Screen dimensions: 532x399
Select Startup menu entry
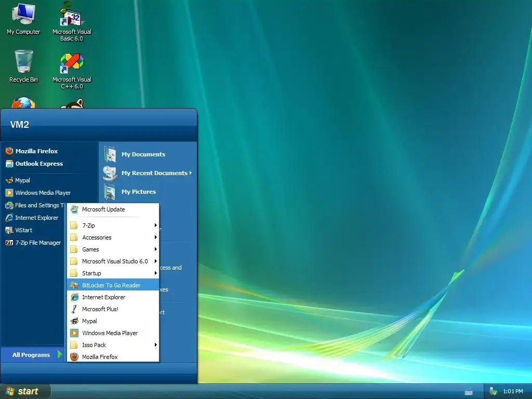click(x=113, y=273)
